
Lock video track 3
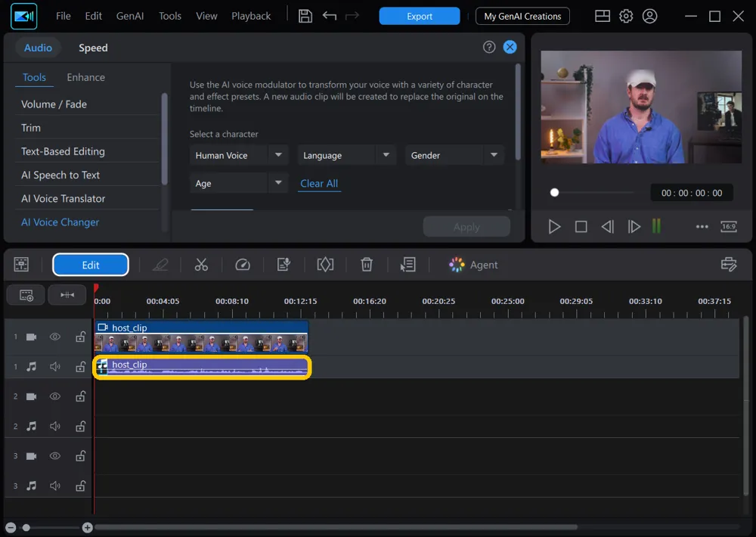pos(81,456)
